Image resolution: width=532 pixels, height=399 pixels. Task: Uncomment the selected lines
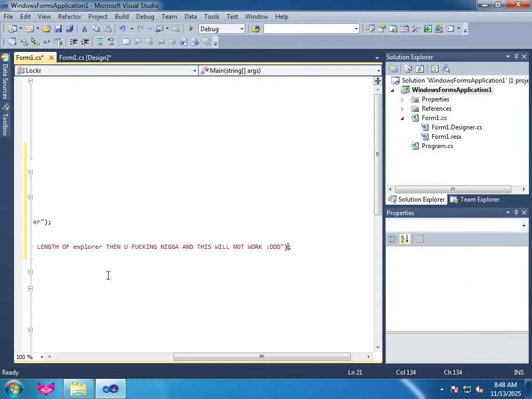111,42
